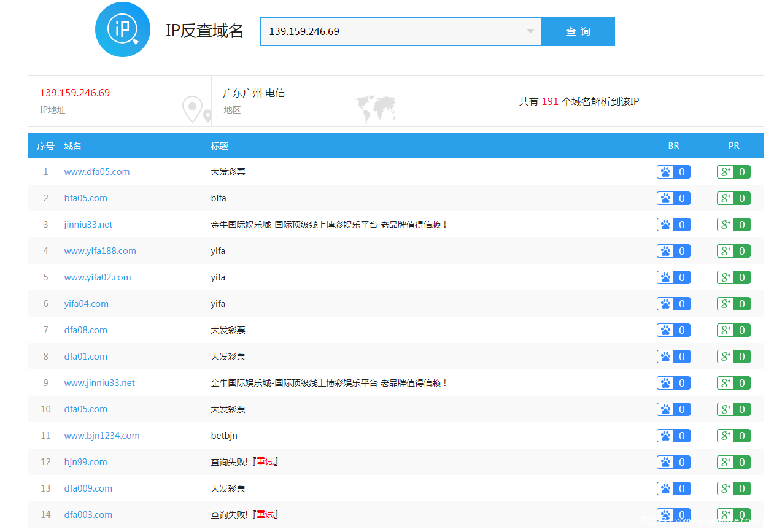Open the IP history dropdown arrow

[x=530, y=31]
